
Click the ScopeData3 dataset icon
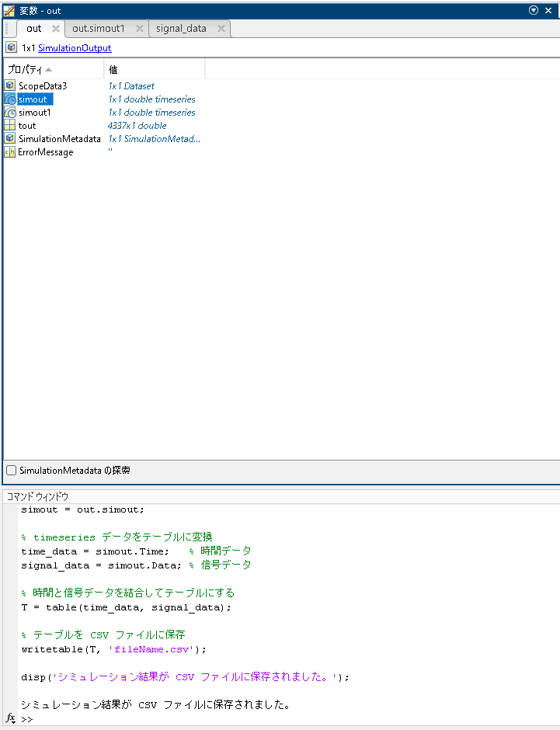tap(10, 85)
